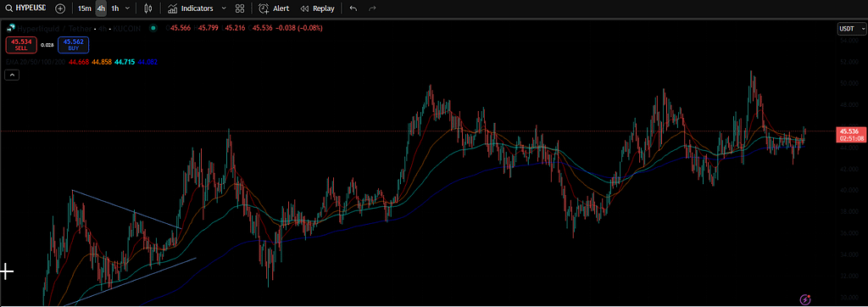Select the EMA 20/50/100/200 indicator legend
This screenshot has width=868, height=307.
pos(36,62)
